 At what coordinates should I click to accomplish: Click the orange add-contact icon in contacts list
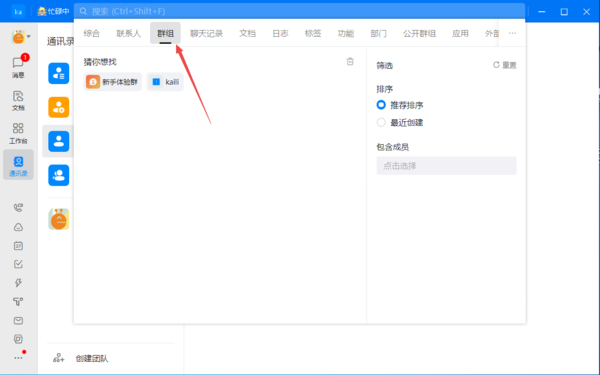point(59,107)
